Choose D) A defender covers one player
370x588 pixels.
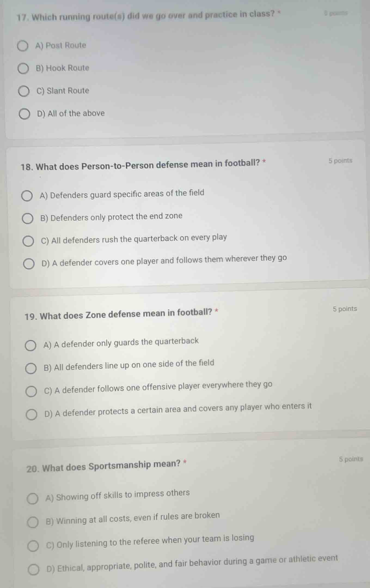tap(28, 263)
